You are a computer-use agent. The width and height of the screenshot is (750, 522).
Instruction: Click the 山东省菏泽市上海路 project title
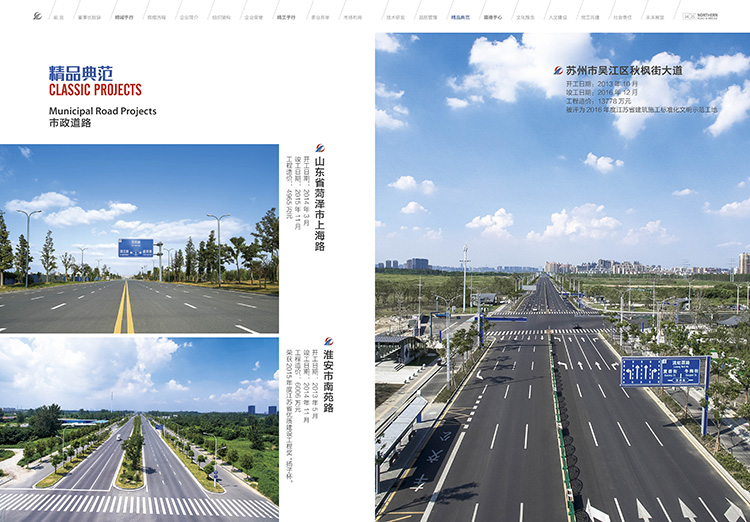(x=319, y=205)
